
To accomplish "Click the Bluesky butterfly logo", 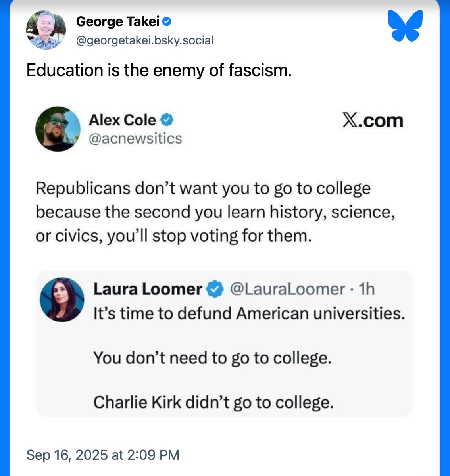I will coord(405,26).
